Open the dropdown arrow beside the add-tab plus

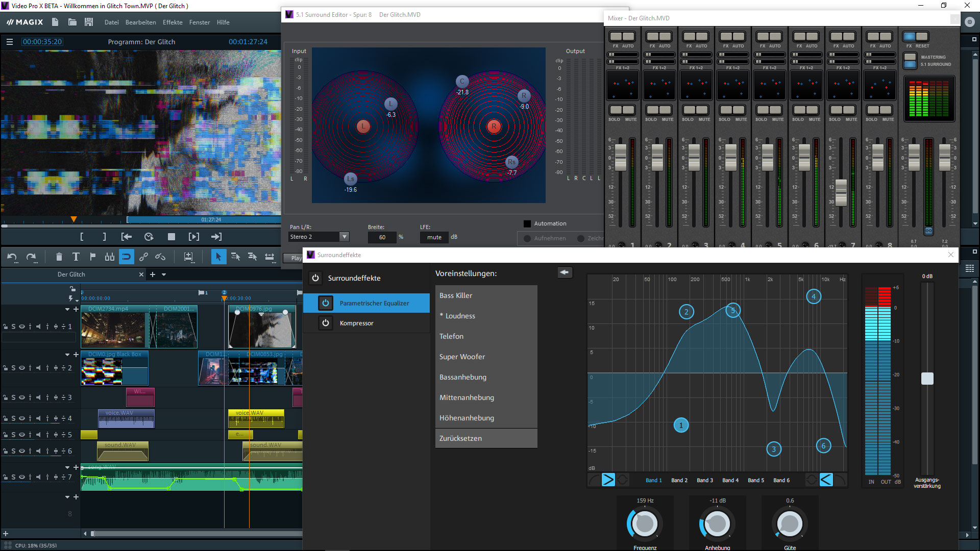coord(164,274)
